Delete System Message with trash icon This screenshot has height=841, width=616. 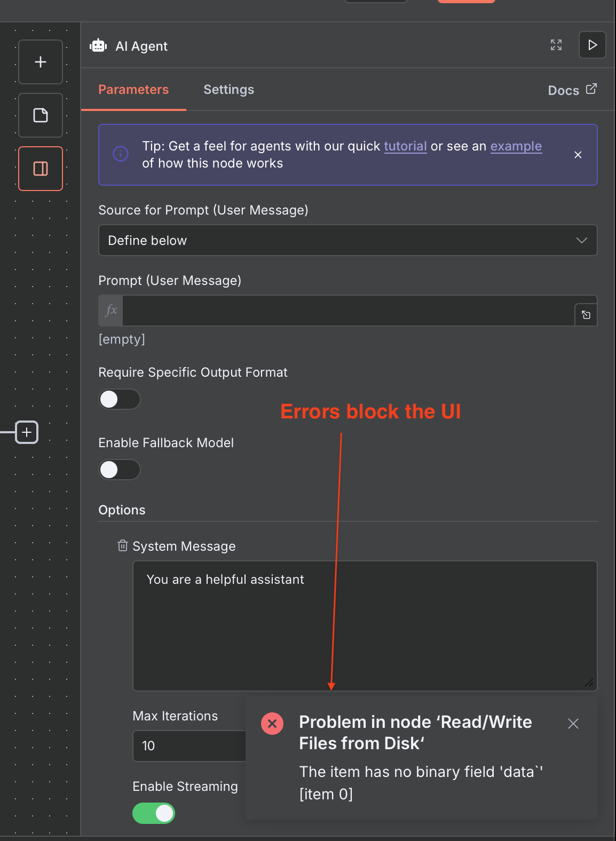coord(123,545)
